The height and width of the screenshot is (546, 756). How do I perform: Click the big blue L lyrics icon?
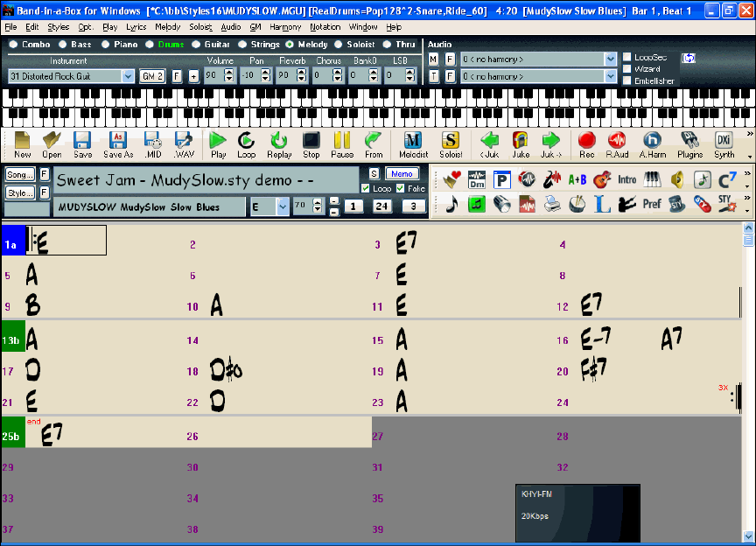point(602,204)
